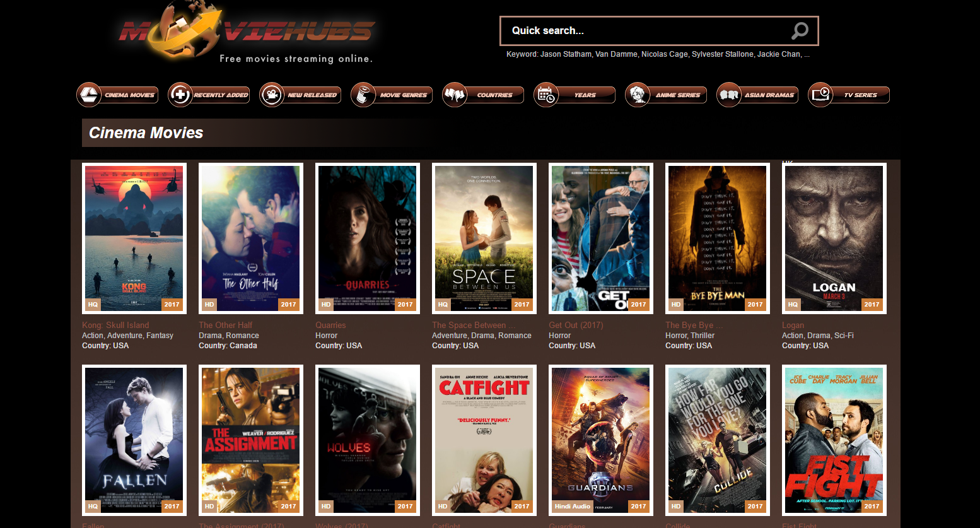Open the New Released menu label
This screenshot has height=528, width=980.
click(312, 95)
